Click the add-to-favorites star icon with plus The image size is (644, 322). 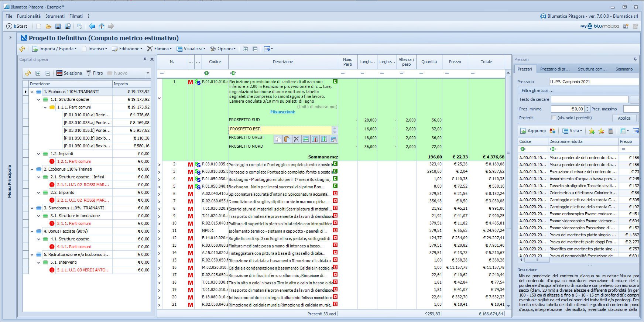tap(592, 131)
